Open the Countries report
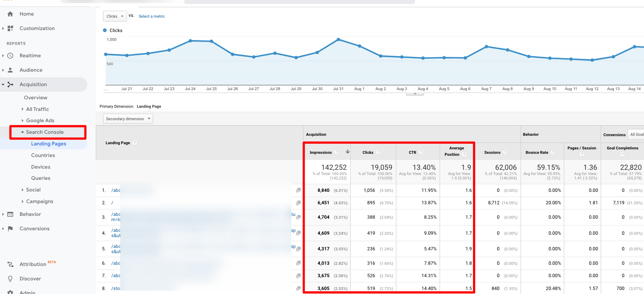The image size is (644, 294). 43,155
